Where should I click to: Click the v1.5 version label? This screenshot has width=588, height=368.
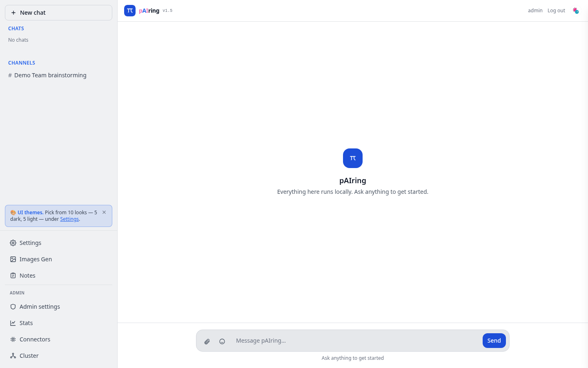click(167, 11)
